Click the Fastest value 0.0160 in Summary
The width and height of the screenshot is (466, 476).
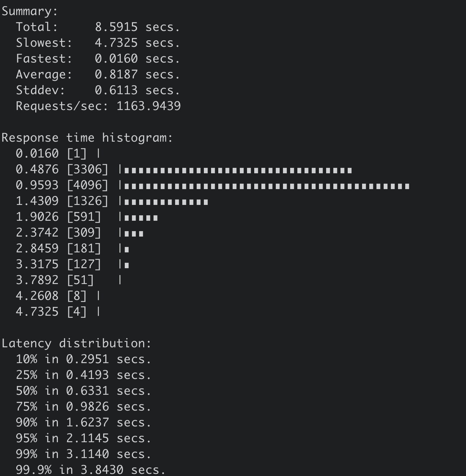116,59
